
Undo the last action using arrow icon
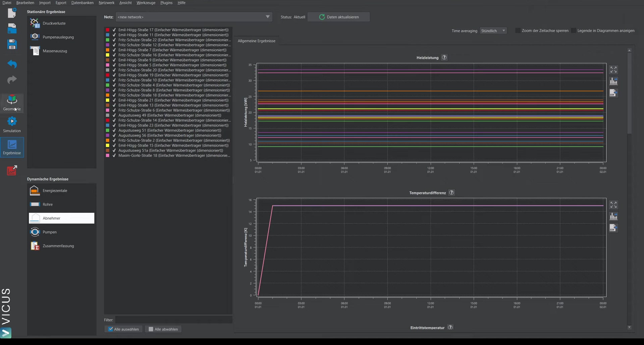[12, 64]
